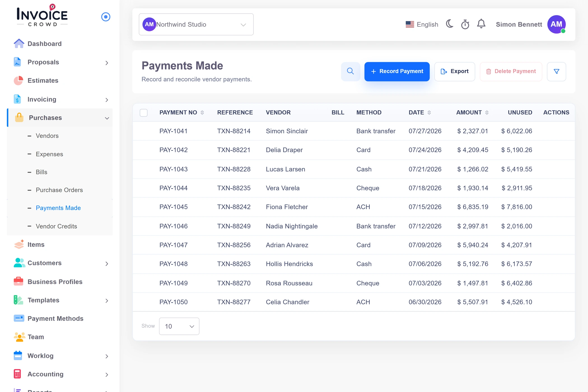The width and height of the screenshot is (588, 392).
Task: Click vendor Celia Chandler
Action: [287, 302]
